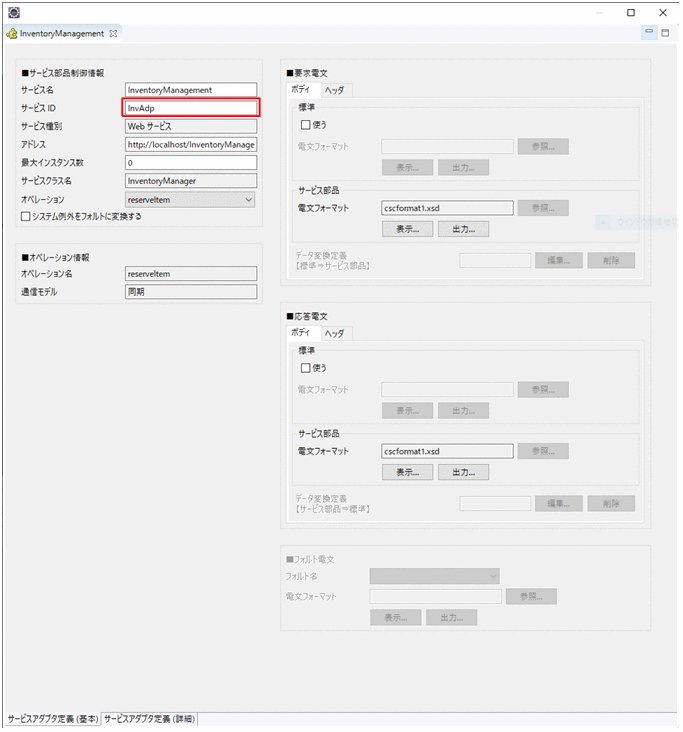Toggle システム例外をフォルトに変換する checkbox
The image size is (683, 732).
click(x=26, y=216)
